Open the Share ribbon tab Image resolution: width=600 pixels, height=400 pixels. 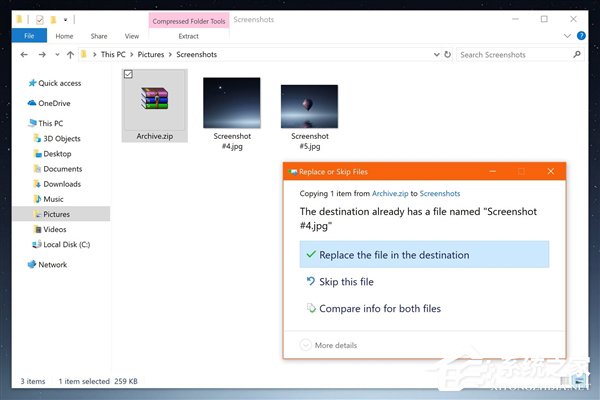tap(99, 36)
